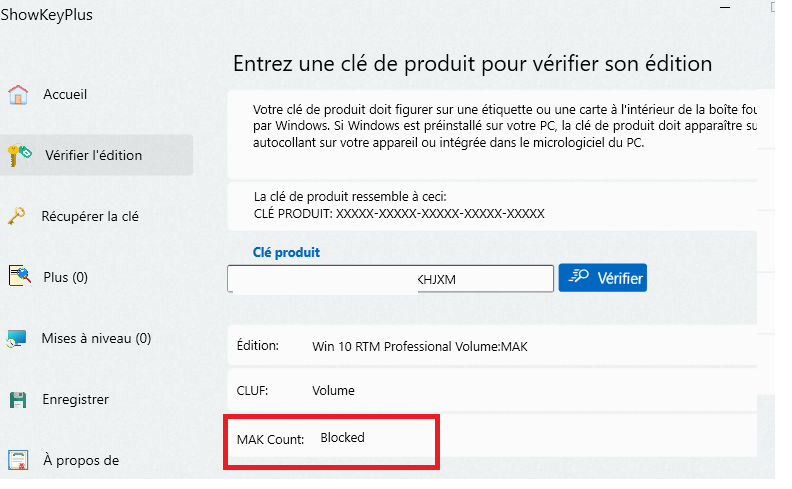Open the À propos de page
Viewport: 792px width, 489px height.
(x=81, y=460)
